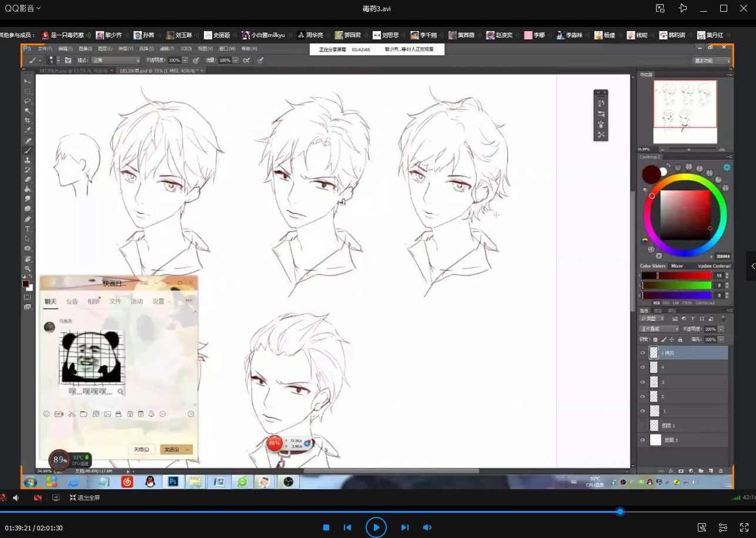This screenshot has width=756, height=538.
Task: Switch to the 公告 tab in chat window
Action: click(72, 301)
